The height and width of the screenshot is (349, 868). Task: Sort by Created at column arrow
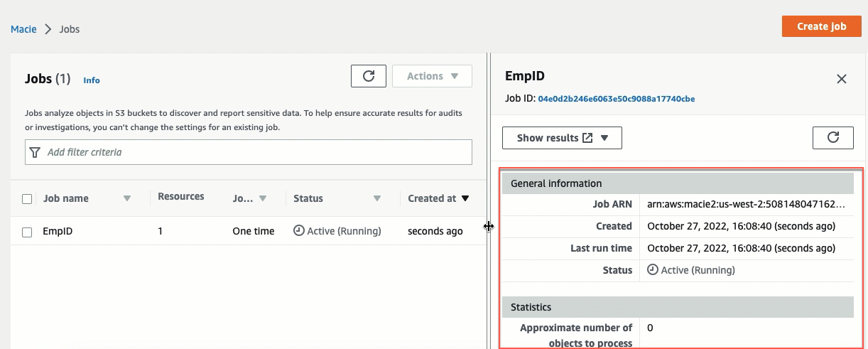tap(465, 199)
